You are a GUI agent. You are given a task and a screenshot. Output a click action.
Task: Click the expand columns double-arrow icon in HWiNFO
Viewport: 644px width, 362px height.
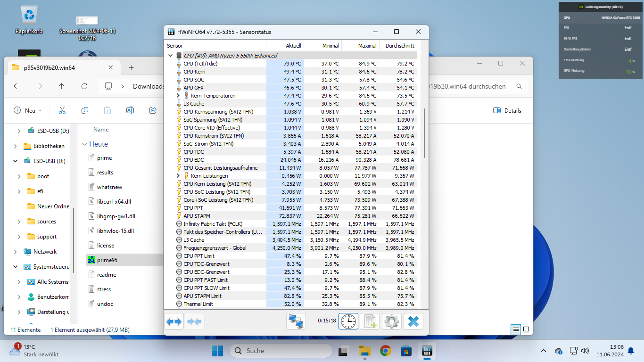coord(174,321)
